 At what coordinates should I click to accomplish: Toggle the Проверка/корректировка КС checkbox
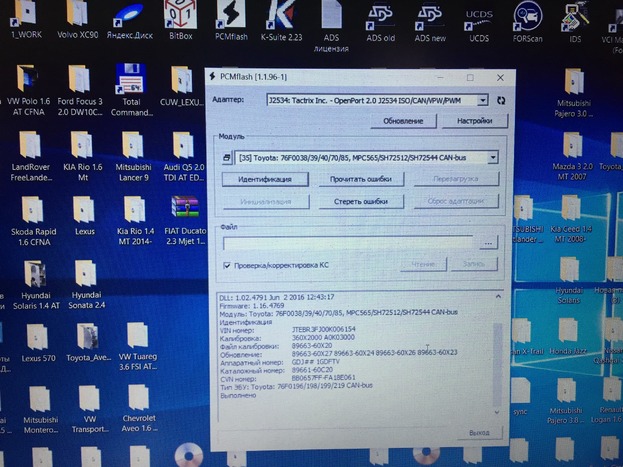point(227,264)
